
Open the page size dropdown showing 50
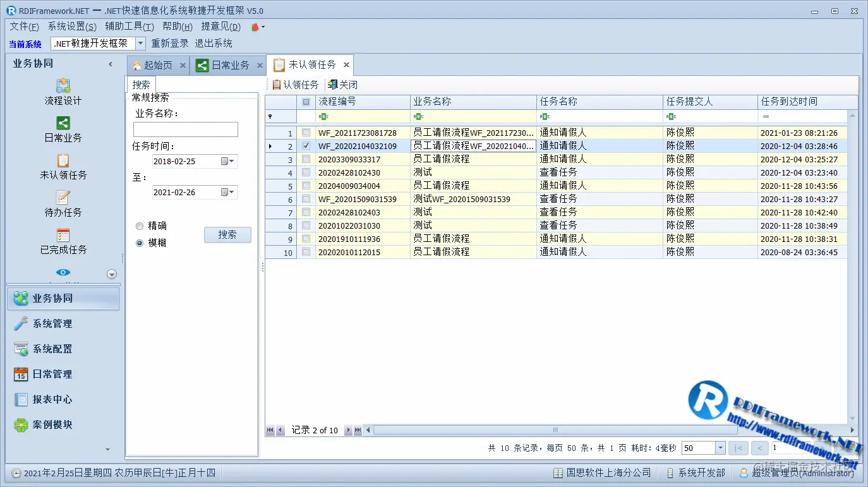[720, 448]
